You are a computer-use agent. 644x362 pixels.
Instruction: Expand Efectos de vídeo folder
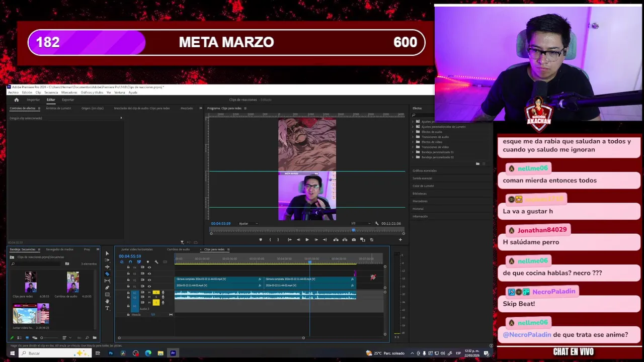(413, 142)
